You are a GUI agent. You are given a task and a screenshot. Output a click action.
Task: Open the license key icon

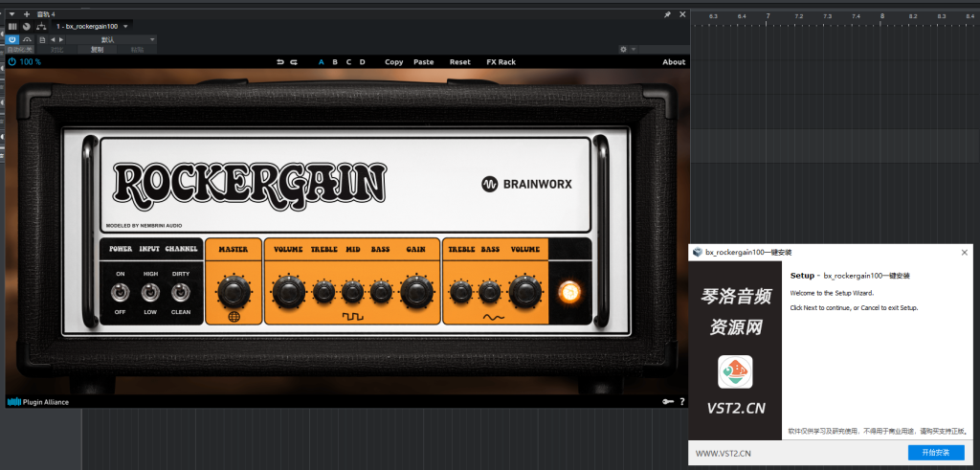click(666, 402)
